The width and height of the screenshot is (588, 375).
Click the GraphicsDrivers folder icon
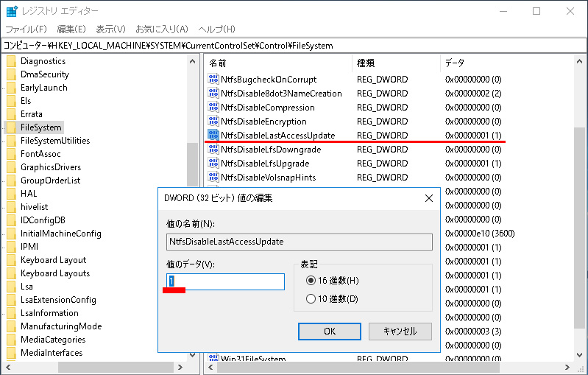click(x=11, y=167)
